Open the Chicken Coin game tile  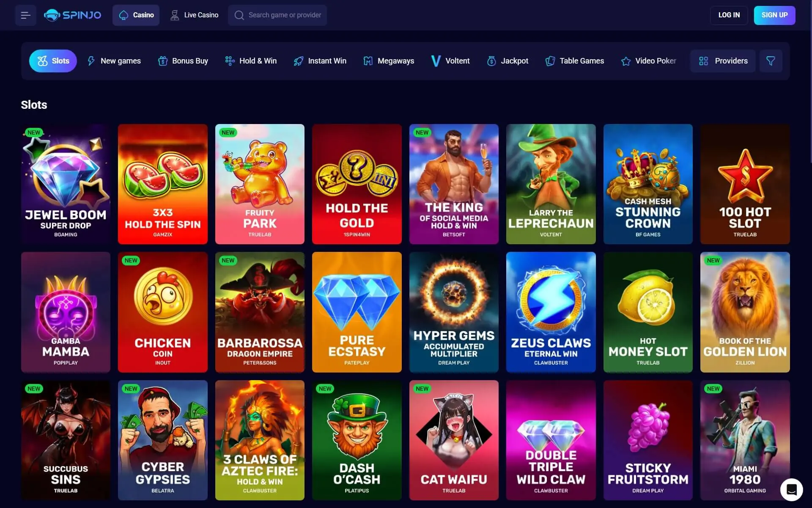163,312
